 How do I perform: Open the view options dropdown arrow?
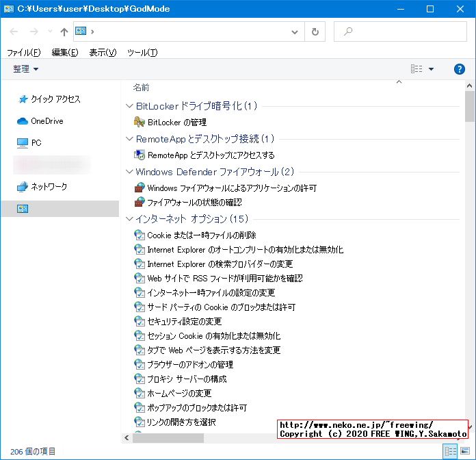pyautogui.click(x=431, y=69)
